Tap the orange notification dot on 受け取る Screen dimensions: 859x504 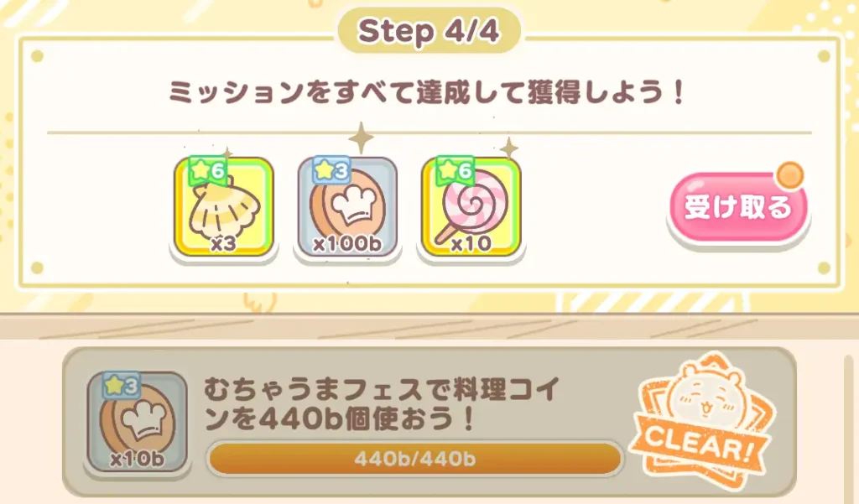pos(790,176)
